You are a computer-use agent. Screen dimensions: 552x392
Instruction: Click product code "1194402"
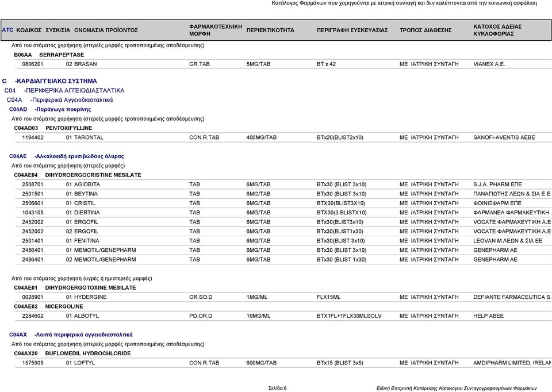[x=33, y=137]
